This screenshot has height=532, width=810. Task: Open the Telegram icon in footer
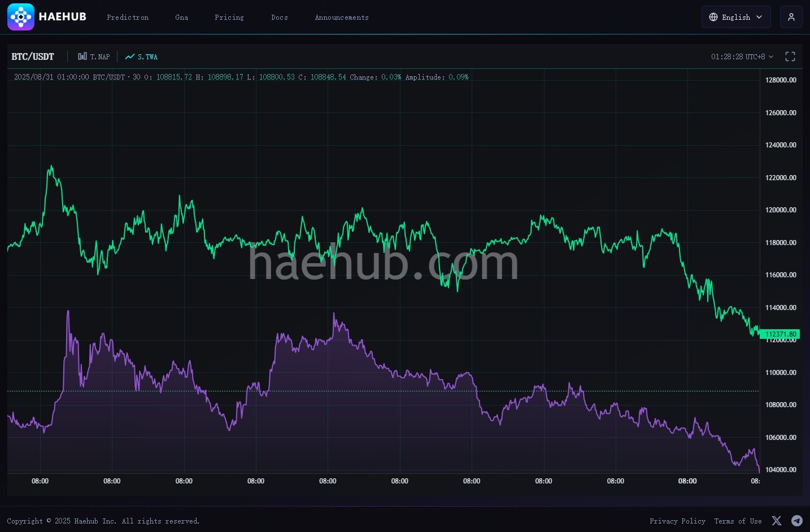(797, 521)
